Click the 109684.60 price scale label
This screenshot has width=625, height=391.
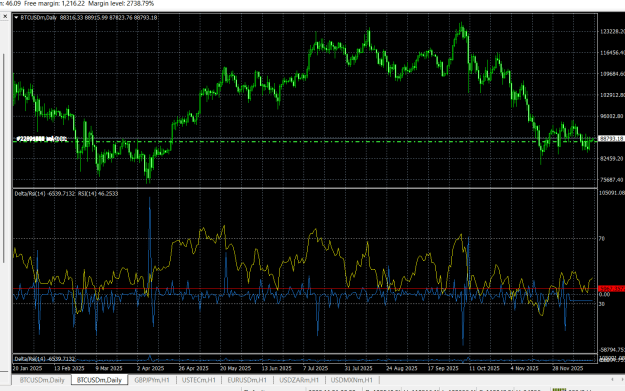click(x=612, y=74)
